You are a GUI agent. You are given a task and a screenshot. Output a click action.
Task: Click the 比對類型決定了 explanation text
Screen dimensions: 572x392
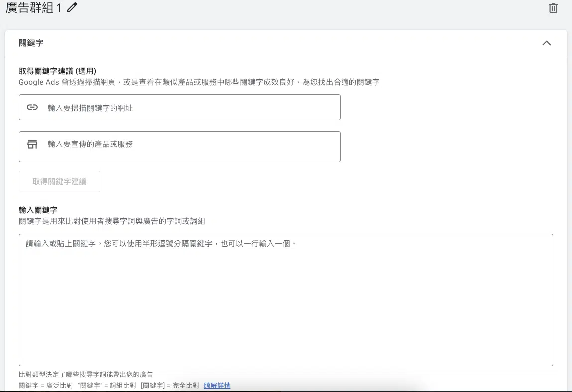[x=86, y=374]
